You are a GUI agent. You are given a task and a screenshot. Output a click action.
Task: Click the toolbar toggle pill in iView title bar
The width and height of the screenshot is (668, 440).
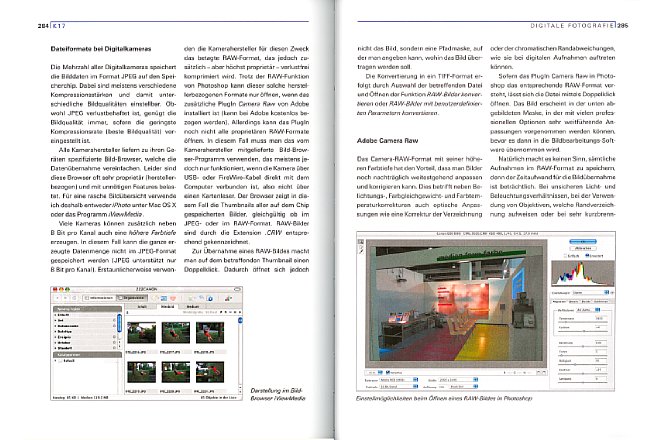tap(237, 290)
